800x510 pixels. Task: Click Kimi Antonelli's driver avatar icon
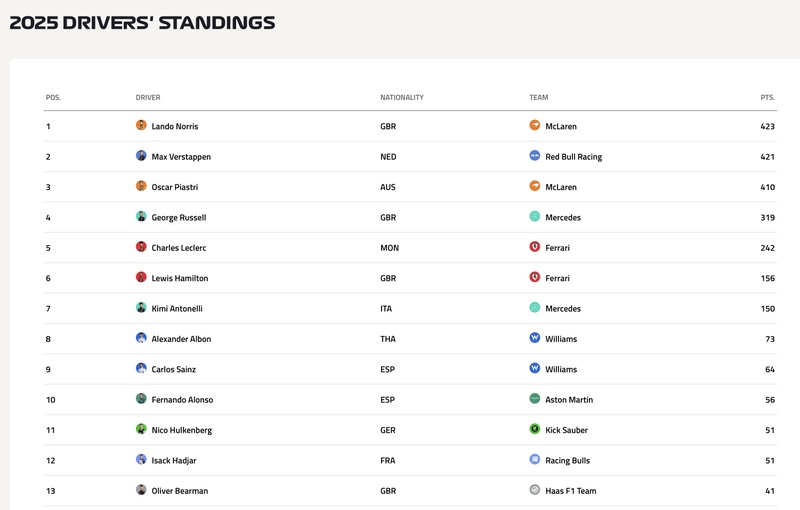pos(141,308)
